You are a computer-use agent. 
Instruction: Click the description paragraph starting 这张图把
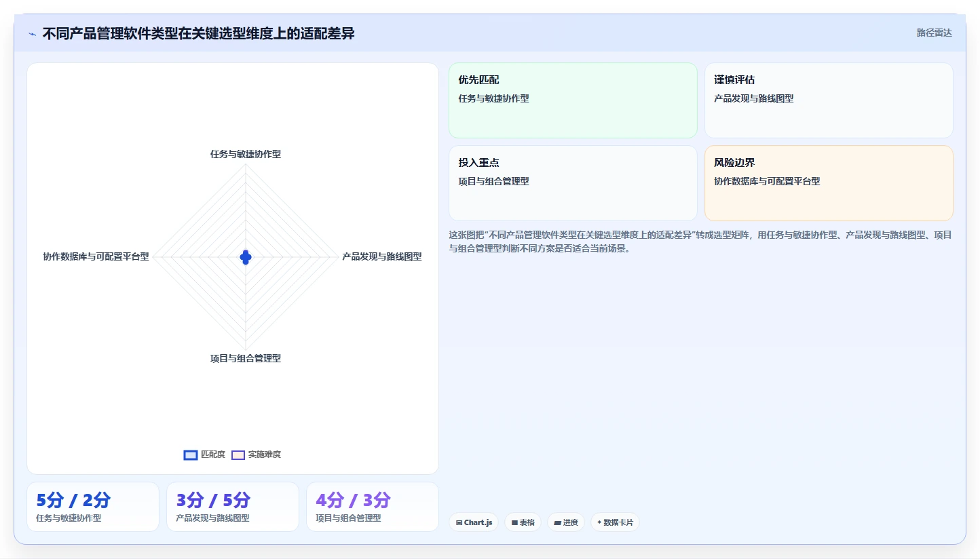(700, 242)
